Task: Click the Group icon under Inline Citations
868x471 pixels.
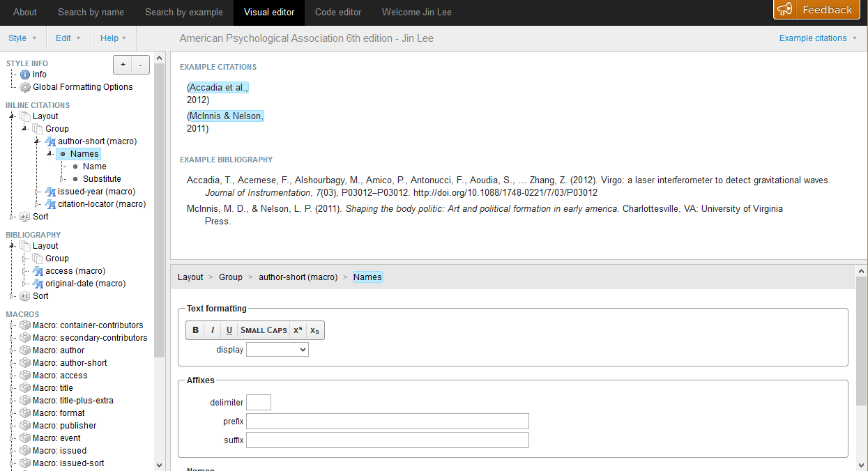Action: [x=38, y=129]
